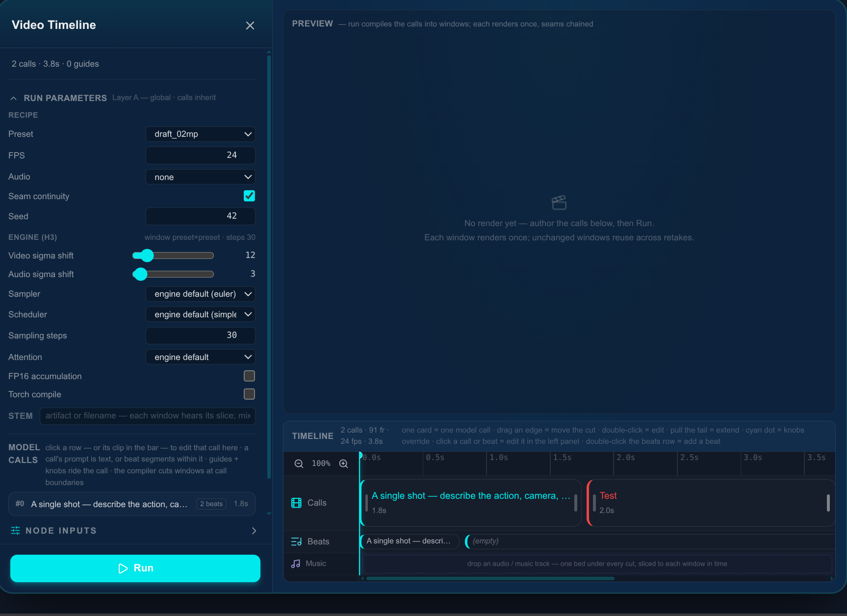Image resolution: width=847 pixels, height=616 pixels.
Task: Click the 2.0s duration in Test card
Action: (607, 511)
